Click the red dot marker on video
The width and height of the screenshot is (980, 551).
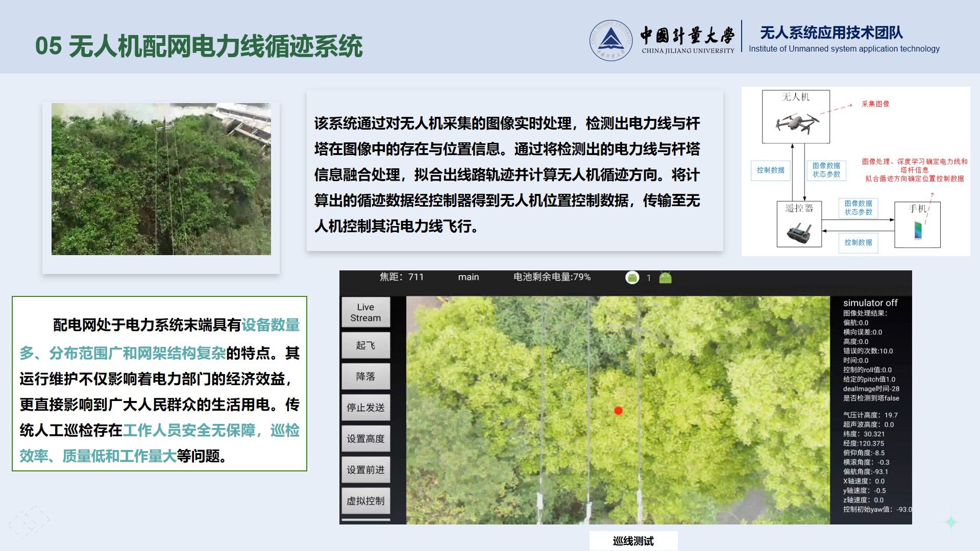pos(618,410)
